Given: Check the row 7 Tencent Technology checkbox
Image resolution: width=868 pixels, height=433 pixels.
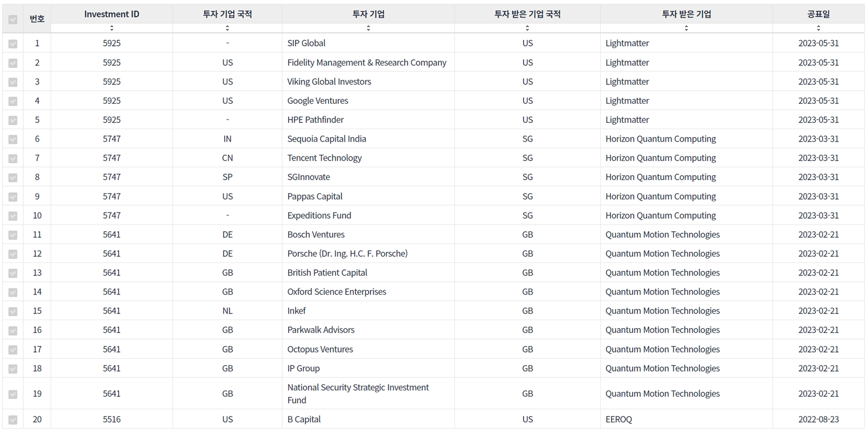Looking at the screenshot, I should [13, 159].
